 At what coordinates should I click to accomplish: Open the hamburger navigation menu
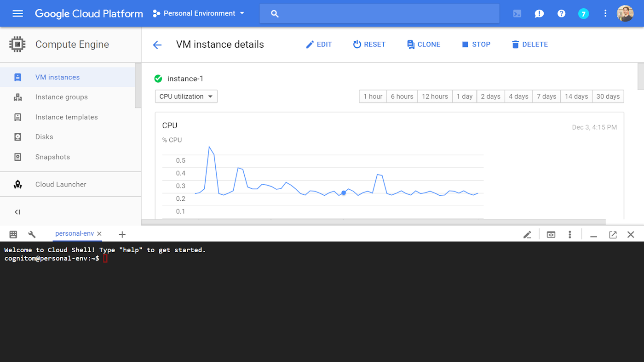pos(17,13)
